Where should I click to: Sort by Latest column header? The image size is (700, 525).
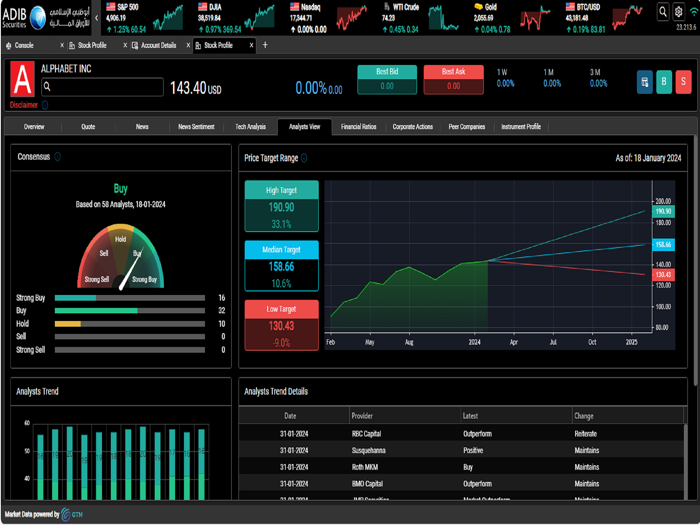[516, 416]
